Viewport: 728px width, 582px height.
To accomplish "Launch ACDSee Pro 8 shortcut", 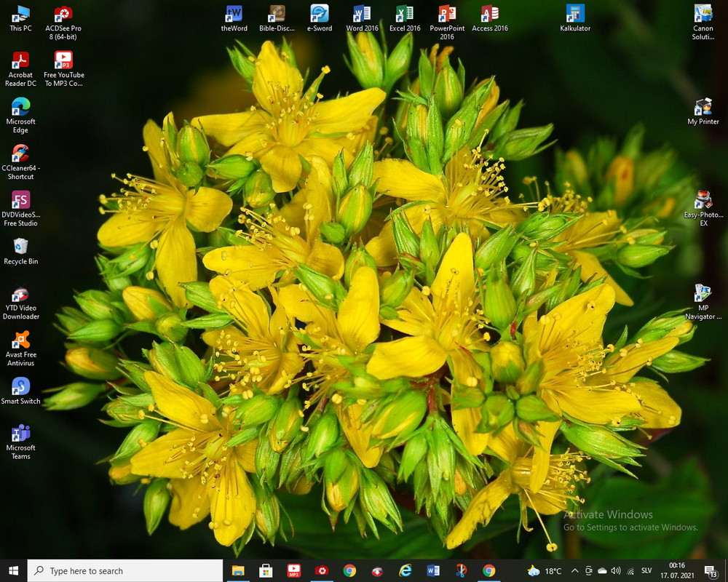I will (63, 23).
